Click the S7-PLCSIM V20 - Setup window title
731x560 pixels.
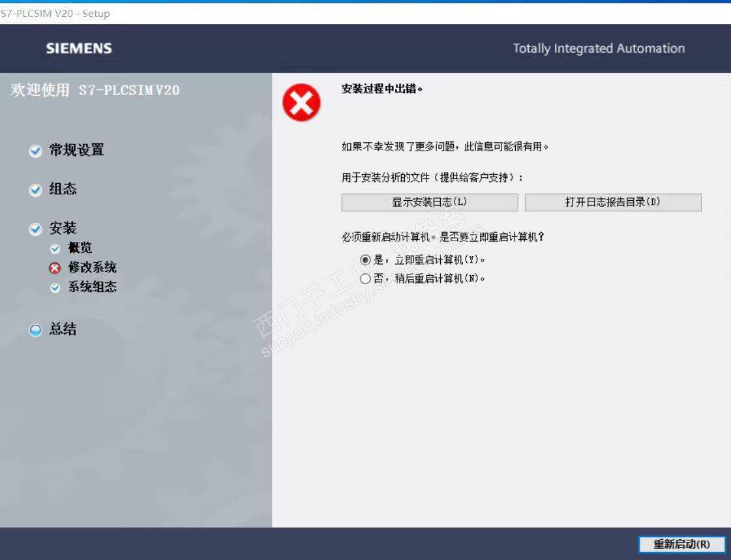click(x=55, y=14)
